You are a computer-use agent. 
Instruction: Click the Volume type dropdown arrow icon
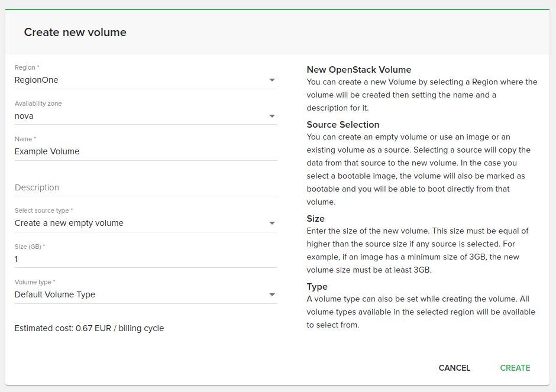(272, 295)
